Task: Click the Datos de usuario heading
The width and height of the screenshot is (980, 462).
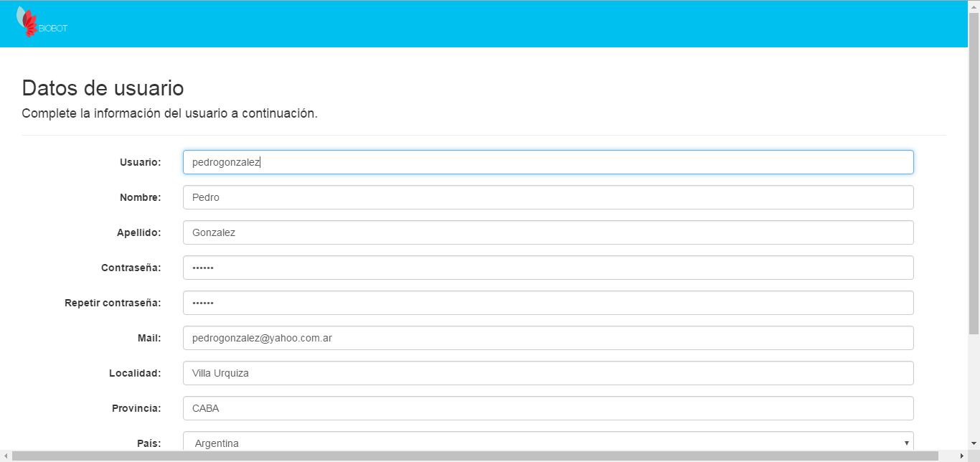Action: point(103,88)
